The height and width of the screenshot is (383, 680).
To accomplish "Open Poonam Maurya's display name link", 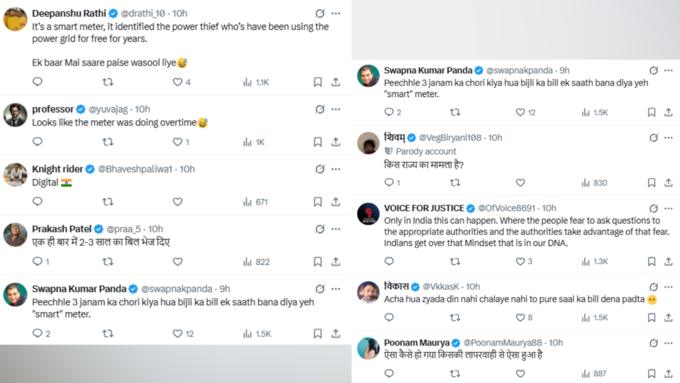I will coord(416,343).
